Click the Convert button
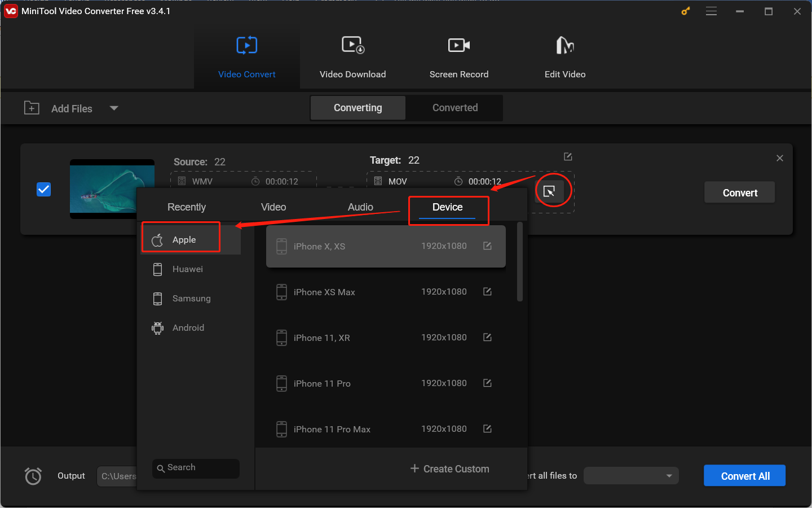The height and width of the screenshot is (508, 812). [740, 192]
